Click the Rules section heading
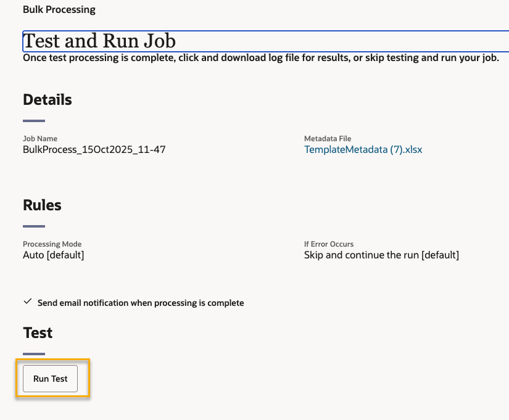 coord(42,205)
